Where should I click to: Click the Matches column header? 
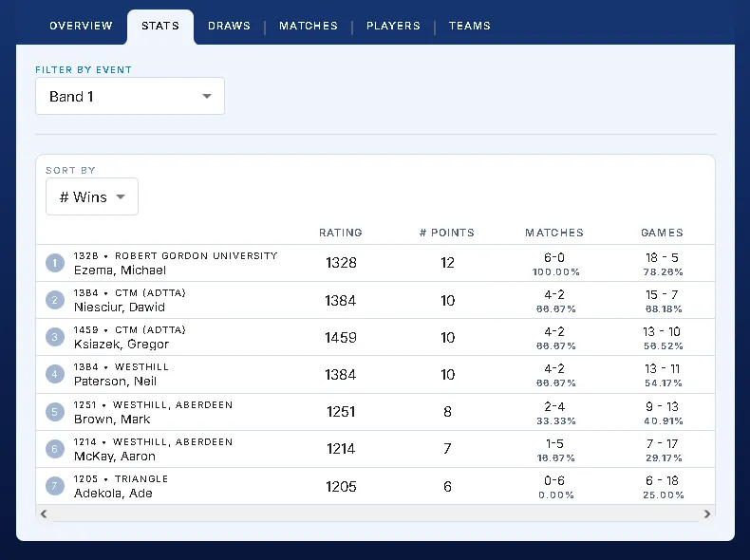coord(554,233)
